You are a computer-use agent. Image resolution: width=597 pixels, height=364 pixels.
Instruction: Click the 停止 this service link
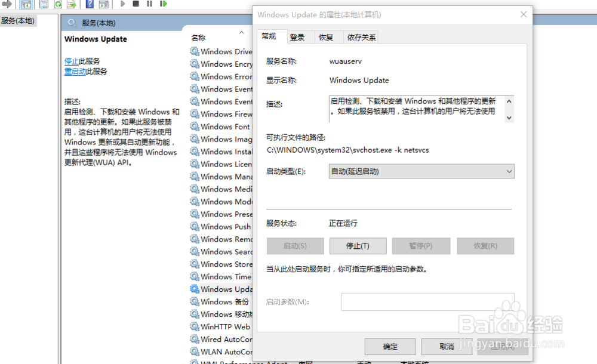pos(72,61)
